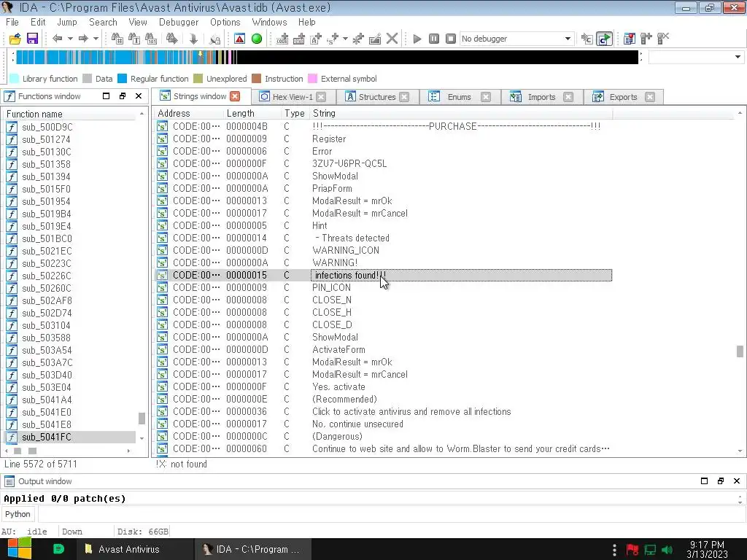Image resolution: width=747 pixels, height=560 pixels.
Task: Open forward-arrow history dropdown
Action: point(96,39)
